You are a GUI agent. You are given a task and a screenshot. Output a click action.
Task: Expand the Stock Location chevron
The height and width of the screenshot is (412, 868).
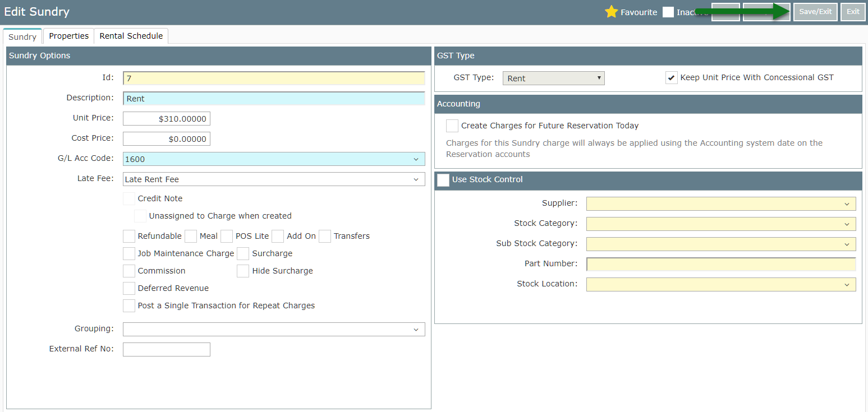coord(847,285)
